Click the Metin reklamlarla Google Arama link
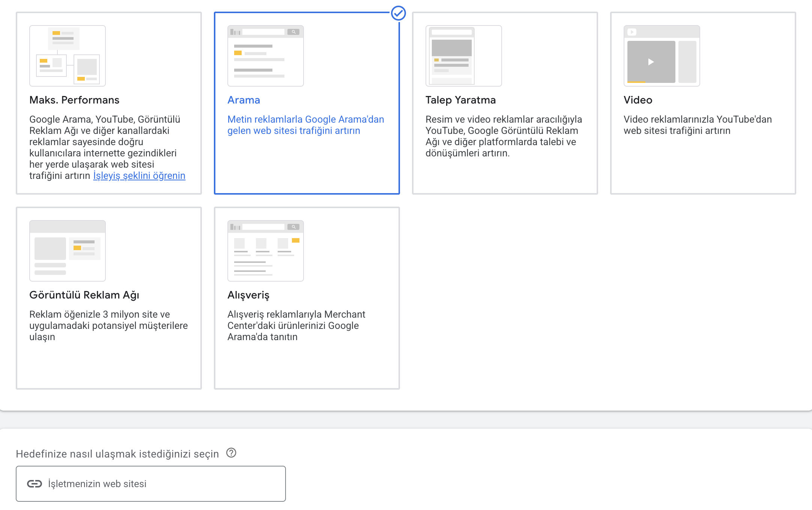This screenshot has height=510, width=812. tap(305, 125)
